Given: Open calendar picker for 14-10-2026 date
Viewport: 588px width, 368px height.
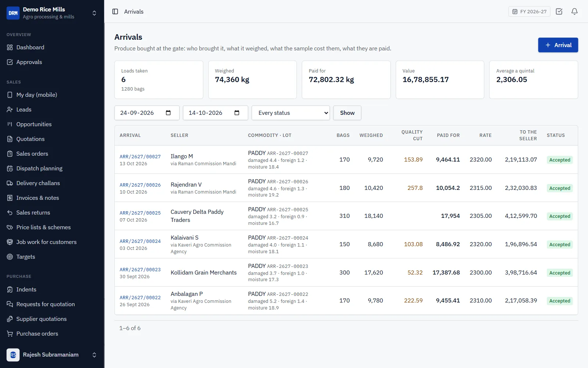Looking at the screenshot, I should tap(237, 113).
